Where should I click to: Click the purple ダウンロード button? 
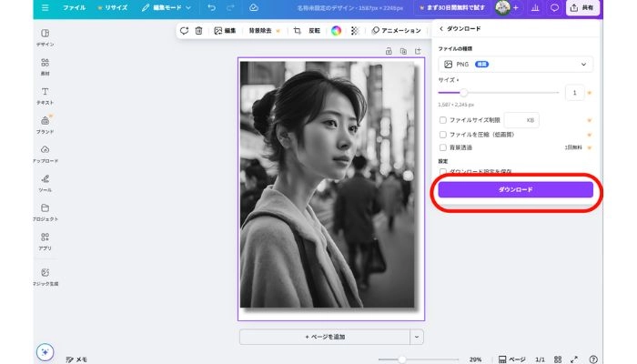pyautogui.click(x=515, y=189)
